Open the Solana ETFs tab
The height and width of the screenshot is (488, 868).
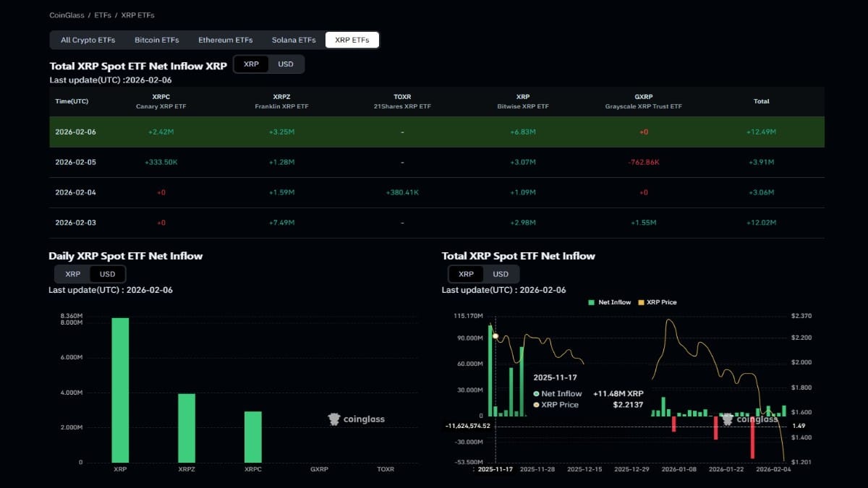[294, 40]
